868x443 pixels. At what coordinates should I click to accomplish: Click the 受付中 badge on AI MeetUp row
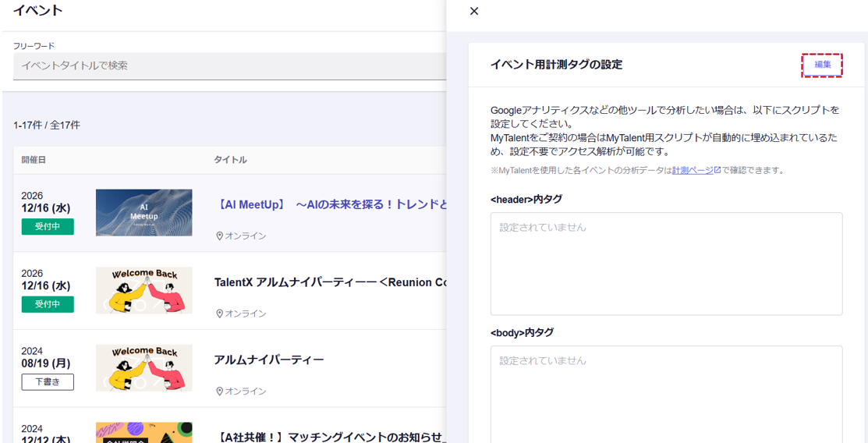click(48, 227)
